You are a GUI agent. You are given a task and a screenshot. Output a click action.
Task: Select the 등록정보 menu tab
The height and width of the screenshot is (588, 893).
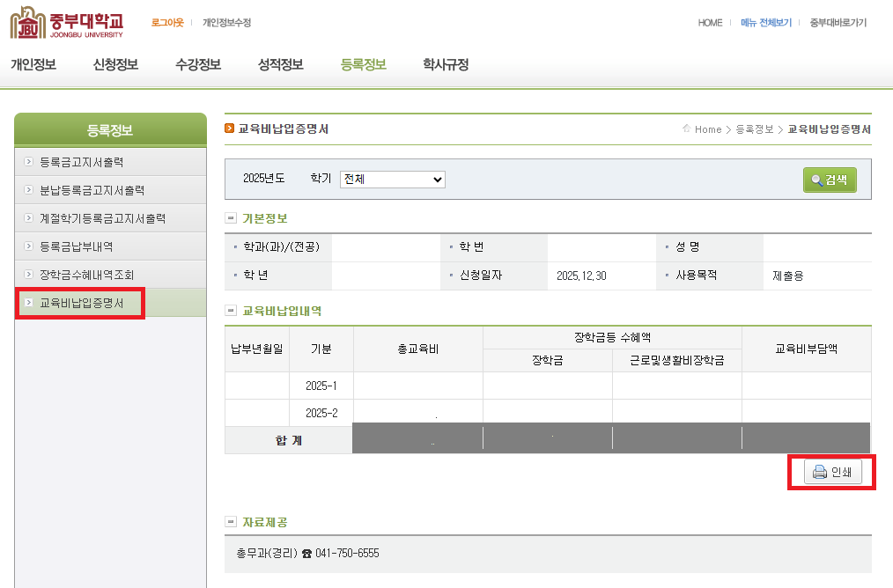(363, 64)
